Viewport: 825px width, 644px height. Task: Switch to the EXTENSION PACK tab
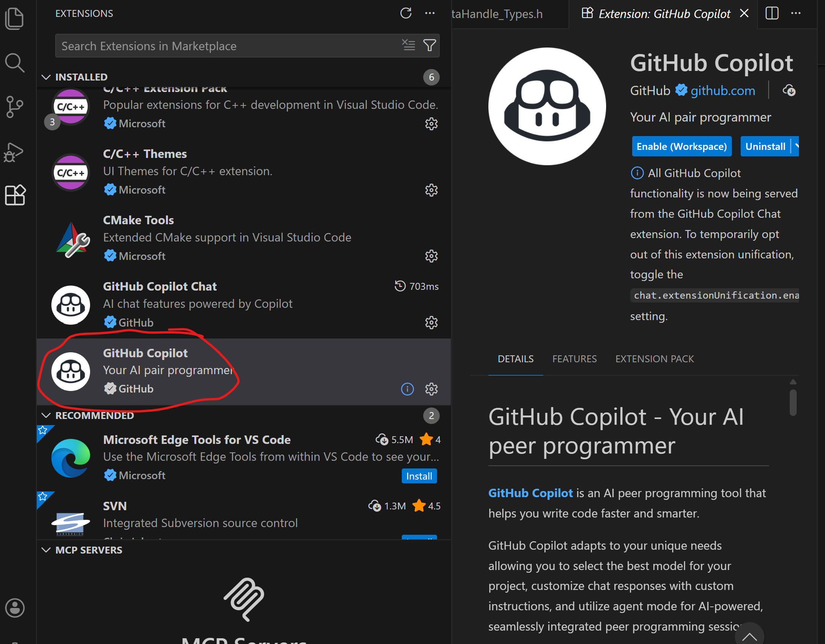654,359
